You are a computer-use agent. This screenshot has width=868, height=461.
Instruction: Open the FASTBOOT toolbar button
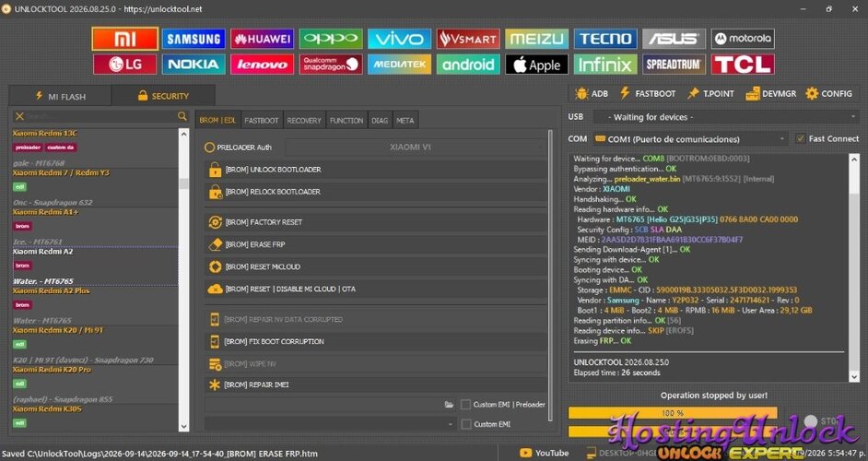coord(648,94)
